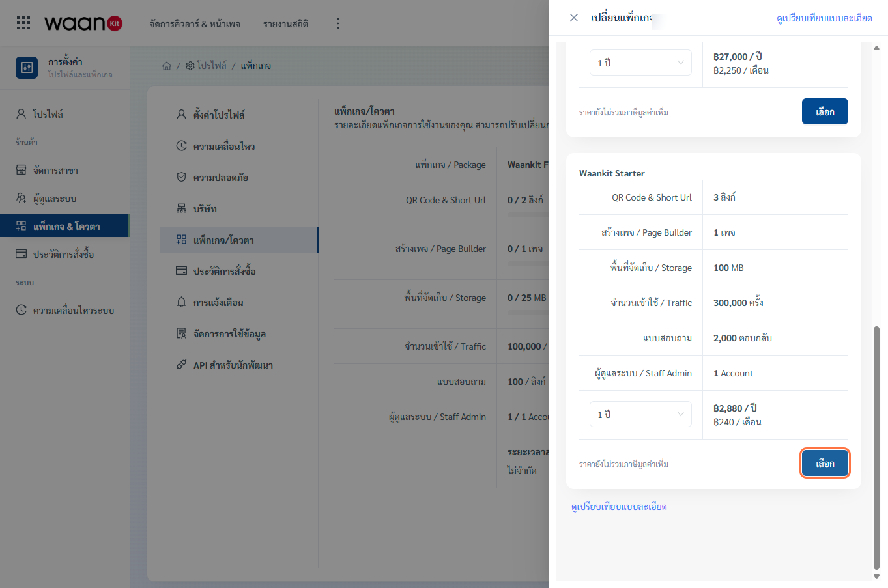Open sidebar ประวัติการสั่งซื้อ

pos(65,254)
